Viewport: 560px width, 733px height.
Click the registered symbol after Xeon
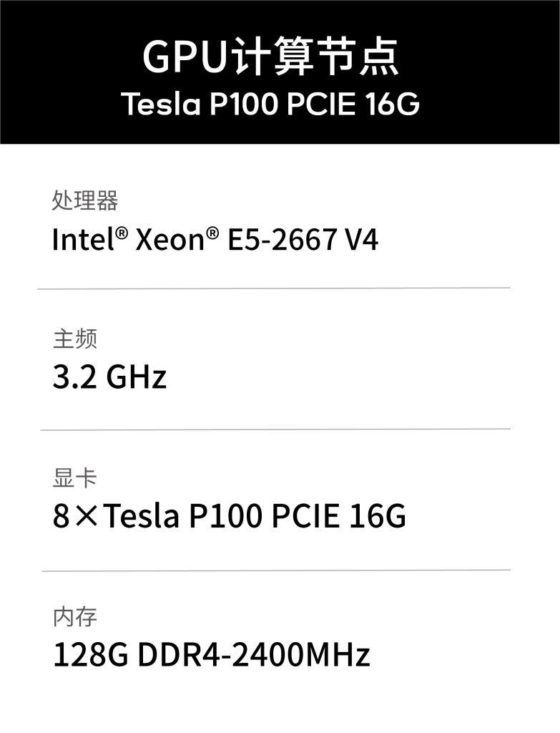tap(212, 233)
